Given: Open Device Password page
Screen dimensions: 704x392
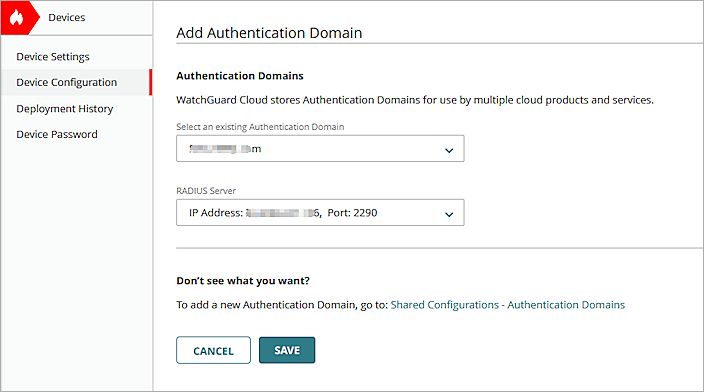Looking at the screenshot, I should 57,134.
